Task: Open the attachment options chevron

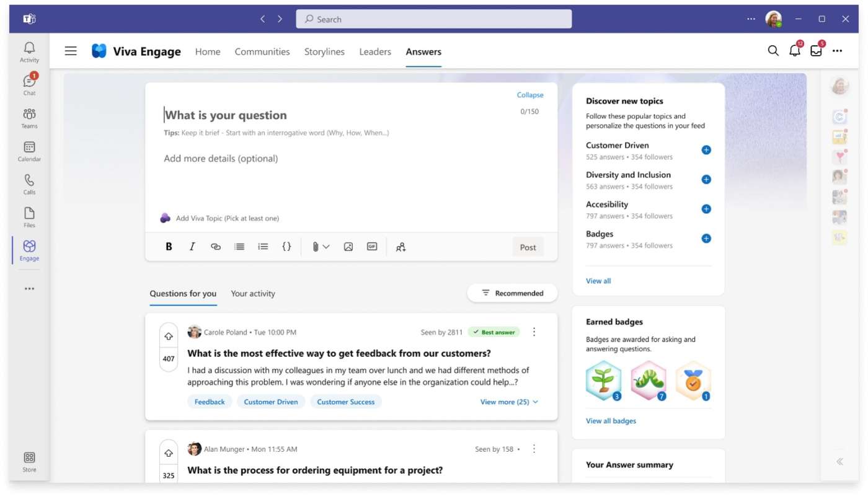Action: [x=325, y=246]
